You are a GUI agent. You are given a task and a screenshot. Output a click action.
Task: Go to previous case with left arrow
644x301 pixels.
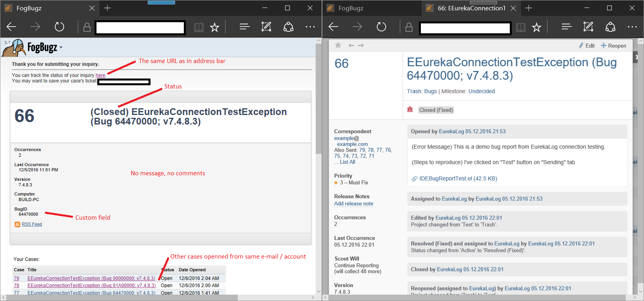(x=351, y=45)
